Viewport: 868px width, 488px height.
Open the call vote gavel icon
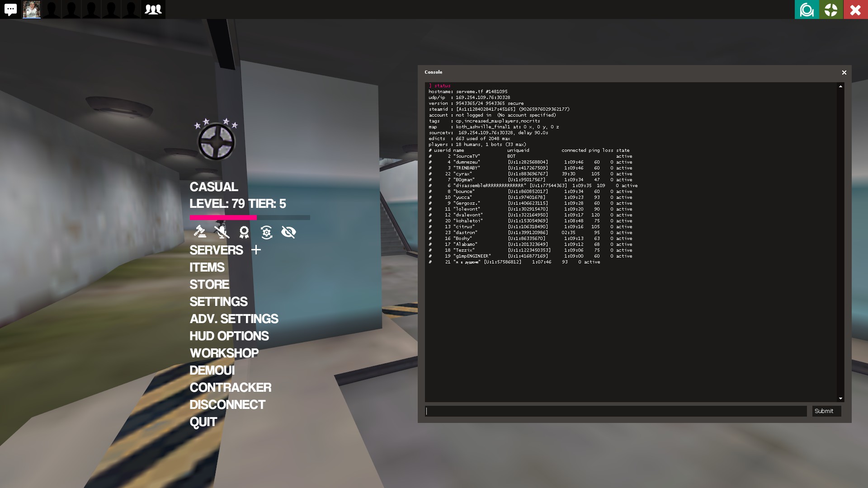click(x=200, y=232)
